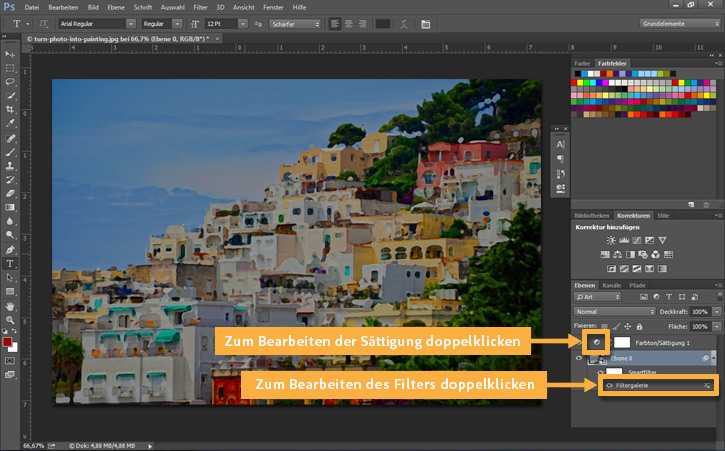Toggle visibility of Ebene 0 layer

[579, 358]
